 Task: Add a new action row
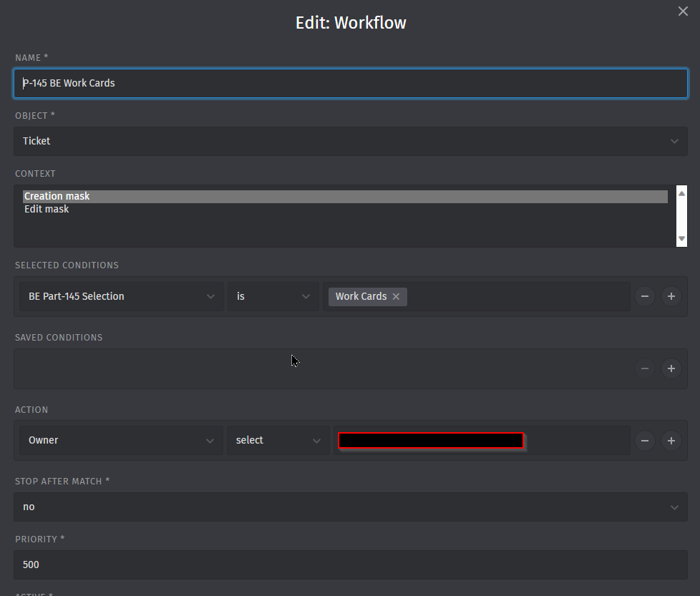(x=671, y=441)
